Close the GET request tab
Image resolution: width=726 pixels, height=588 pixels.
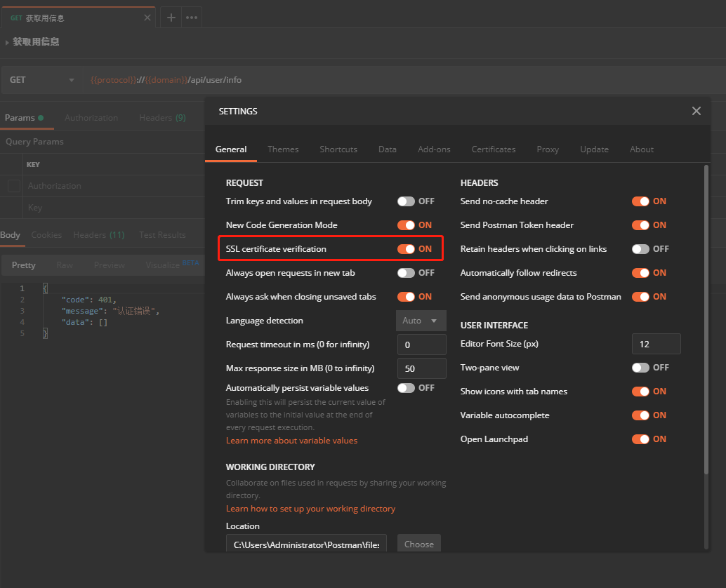[147, 18]
